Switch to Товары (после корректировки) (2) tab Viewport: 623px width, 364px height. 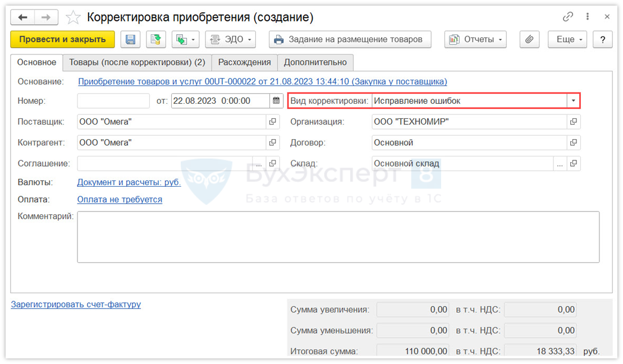click(137, 62)
